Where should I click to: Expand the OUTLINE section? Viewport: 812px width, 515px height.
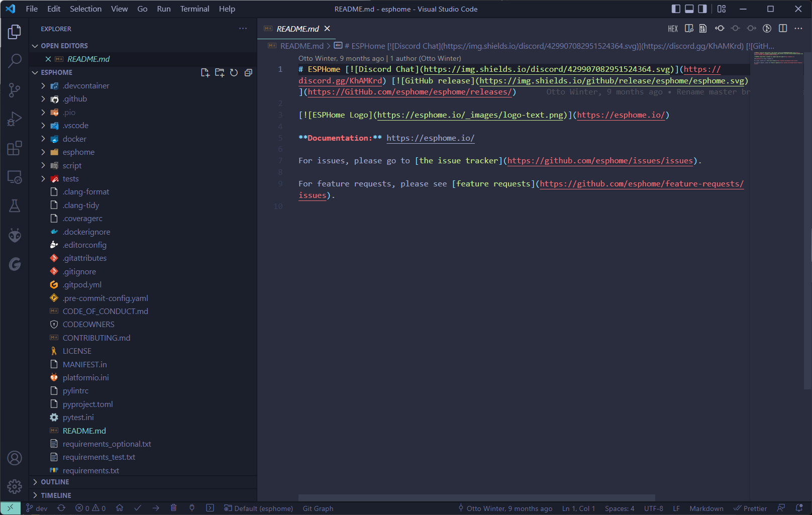(143, 482)
